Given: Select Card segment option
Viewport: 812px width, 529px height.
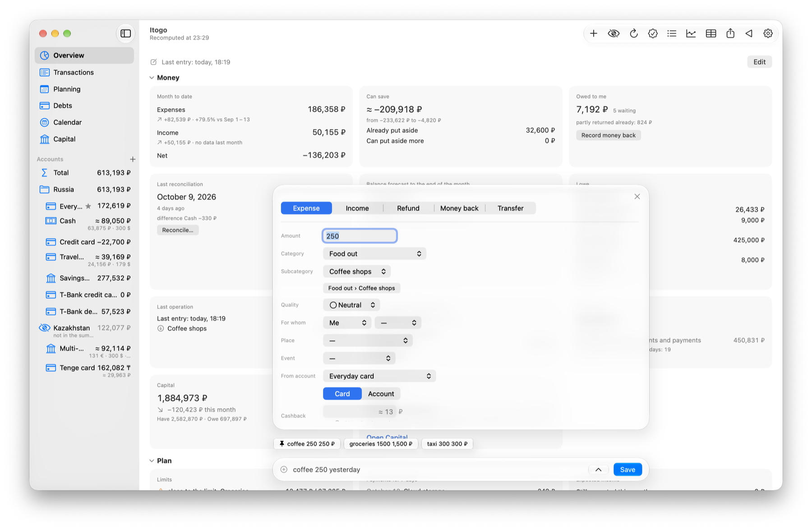Looking at the screenshot, I should (x=342, y=394).
